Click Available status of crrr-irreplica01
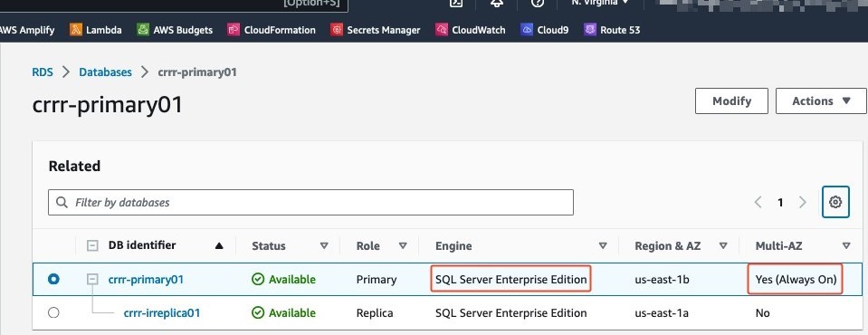This screenshot has height=335, width=868. 283,313
